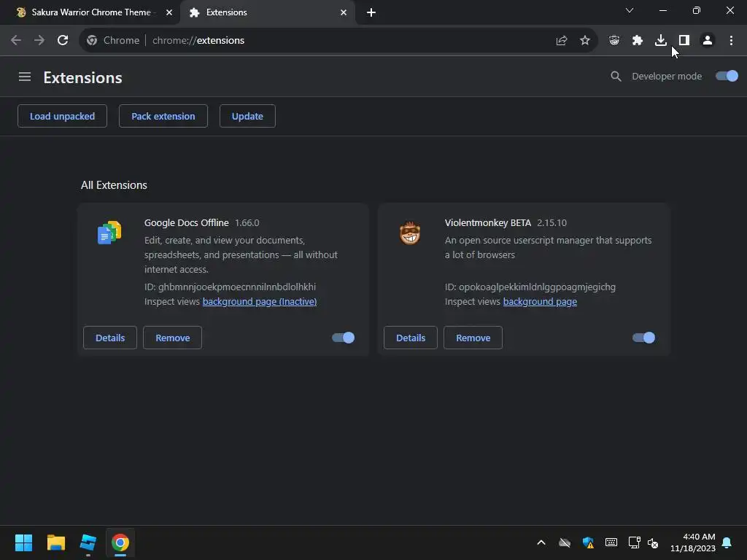
Task: Inspect Violentmonkey background page link
Action: point(540,301)
